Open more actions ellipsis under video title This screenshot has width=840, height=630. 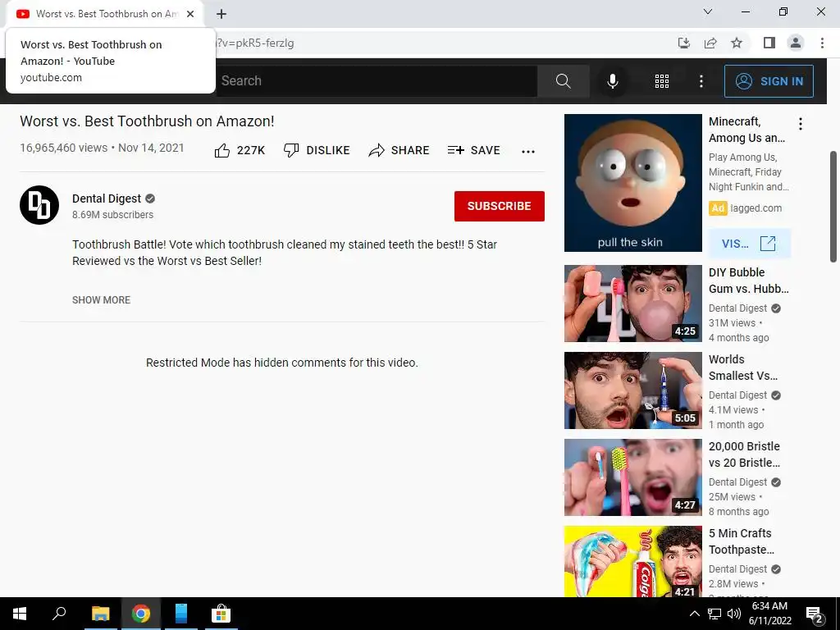[x=528, y=151]
